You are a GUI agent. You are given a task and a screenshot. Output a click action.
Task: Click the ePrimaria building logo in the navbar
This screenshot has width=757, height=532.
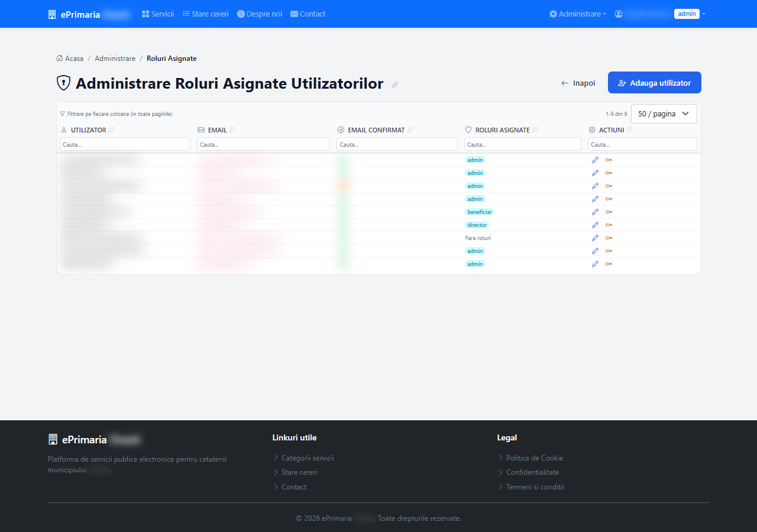click(52, 14)
